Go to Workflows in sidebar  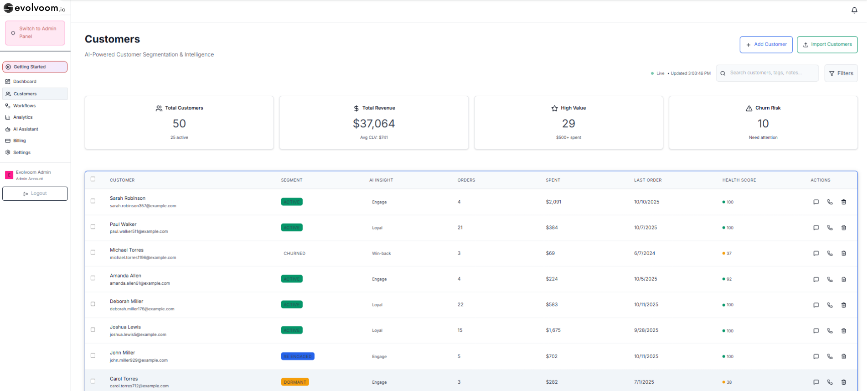pos(25,106)
